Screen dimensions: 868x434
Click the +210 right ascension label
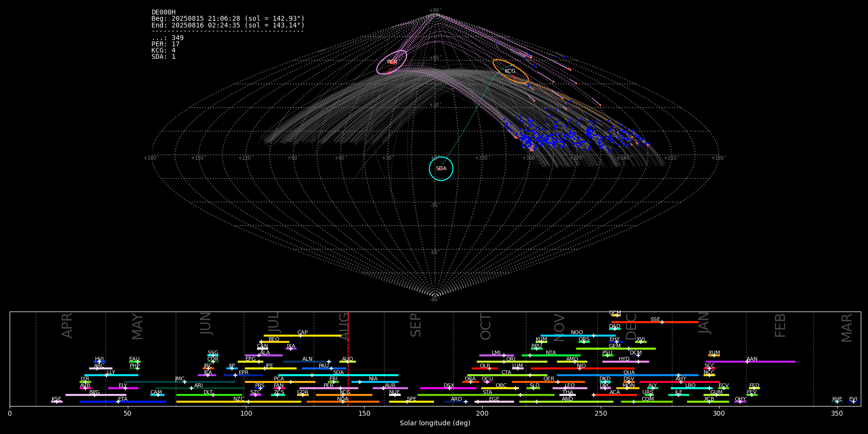click(x=670, y=158)
